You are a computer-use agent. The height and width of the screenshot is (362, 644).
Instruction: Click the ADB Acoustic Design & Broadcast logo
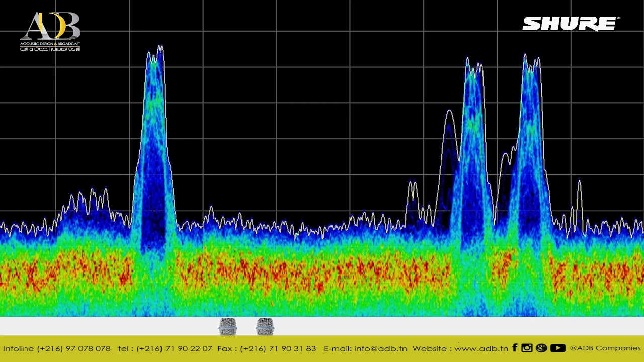point(50,32)
